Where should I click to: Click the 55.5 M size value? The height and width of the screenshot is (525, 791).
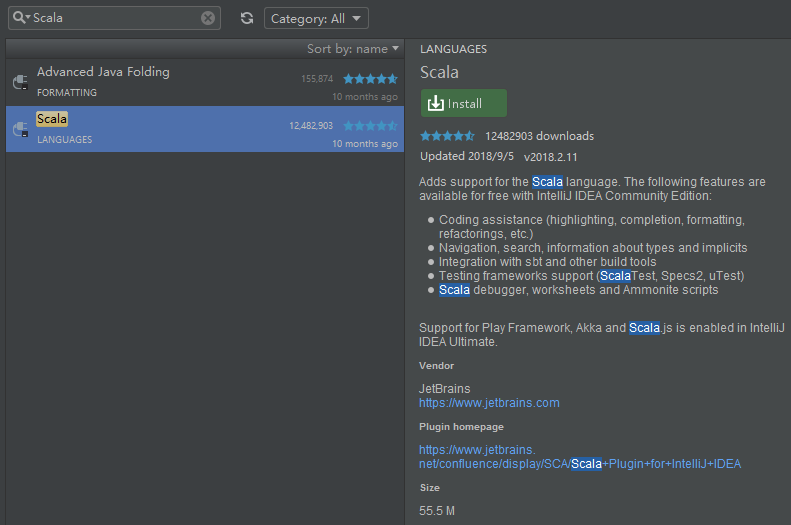pyautogui.click(x=437, y=511)
